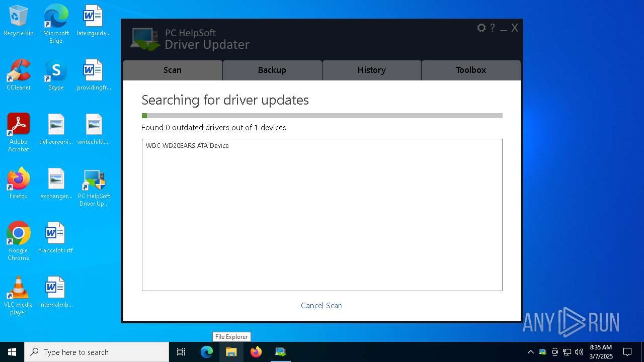Click the PC HelpSoft laptop logo
This screenshot has height=362, width=644.
tap(145, 39)
